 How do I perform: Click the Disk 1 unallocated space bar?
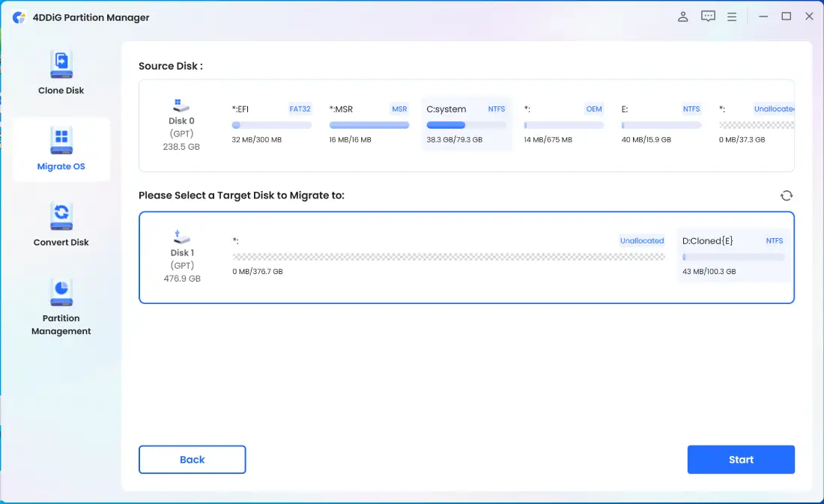click(449, 257)
